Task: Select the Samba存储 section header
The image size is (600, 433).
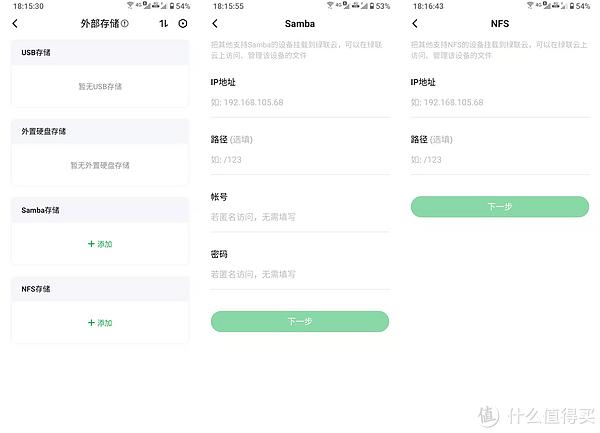Action: click(x=100, y=210)
